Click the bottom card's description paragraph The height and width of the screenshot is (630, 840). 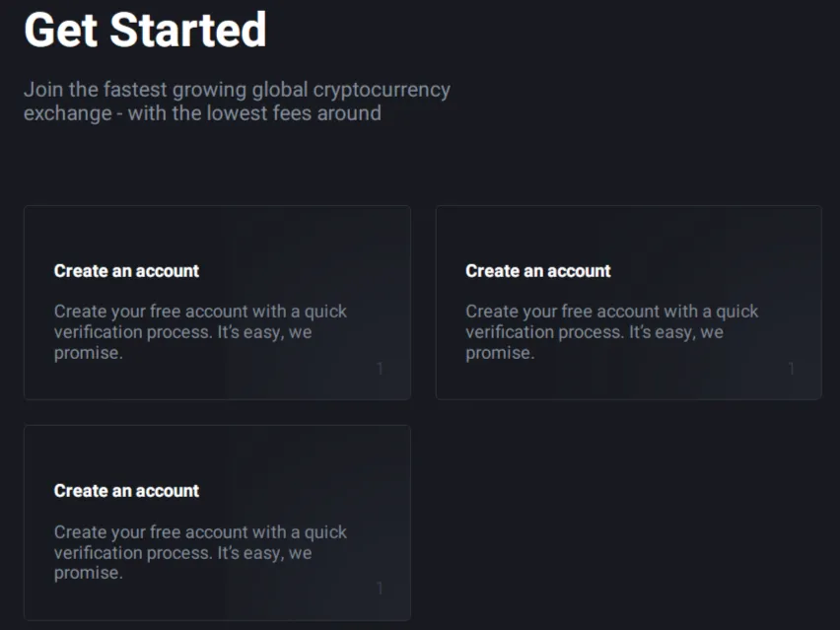[x=200, y=552]
